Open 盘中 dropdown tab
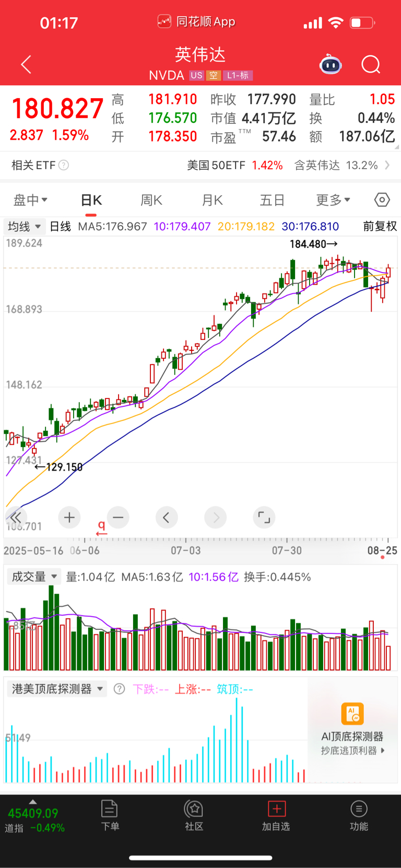Image resolution: width=401 pixels, height=868 pixels. click(30, 200)
